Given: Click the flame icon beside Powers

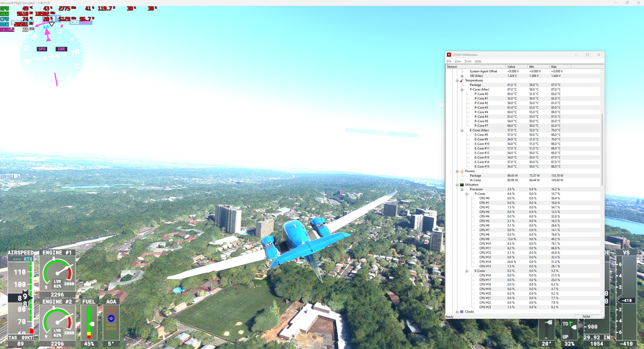Looking at the screenshot, I should (x=462, y=171).
